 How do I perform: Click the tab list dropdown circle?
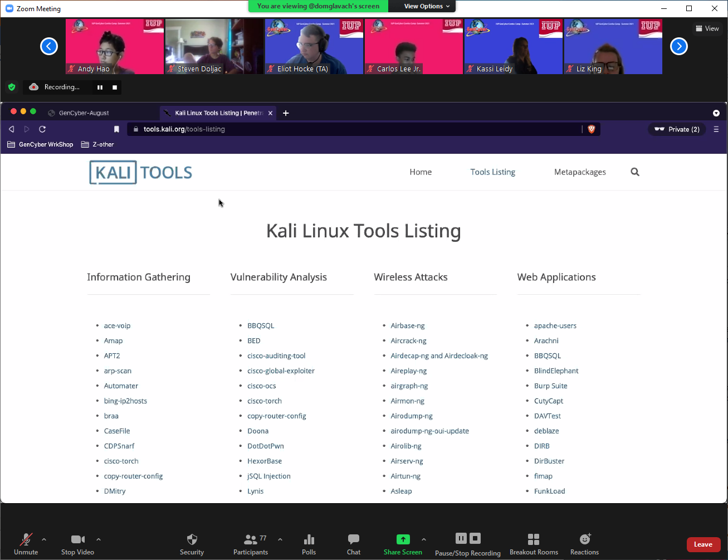[x=716, y=113]
